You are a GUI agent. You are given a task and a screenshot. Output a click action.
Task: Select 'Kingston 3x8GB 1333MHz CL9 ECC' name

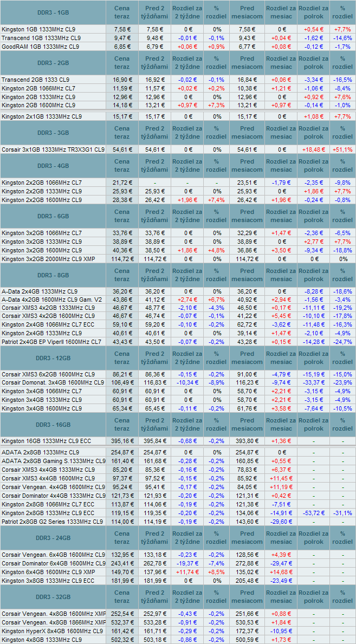pyautogui.click(x=49, y=580)
